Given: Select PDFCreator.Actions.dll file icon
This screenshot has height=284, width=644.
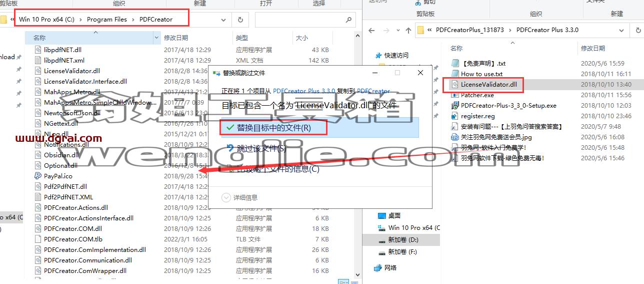Looking at the screenshot, I should pyautogui.click(x=38, y=207).
